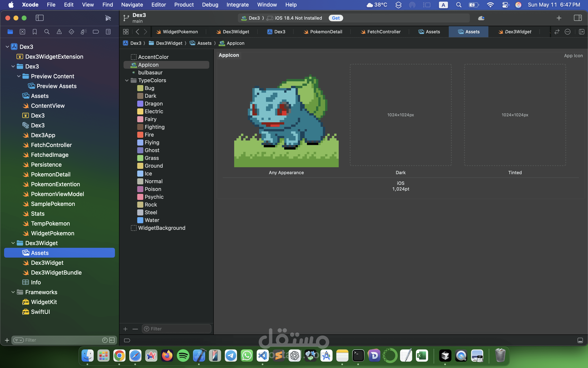
Task: Click the plus Library button in toolbar
Action: [559, 18]
